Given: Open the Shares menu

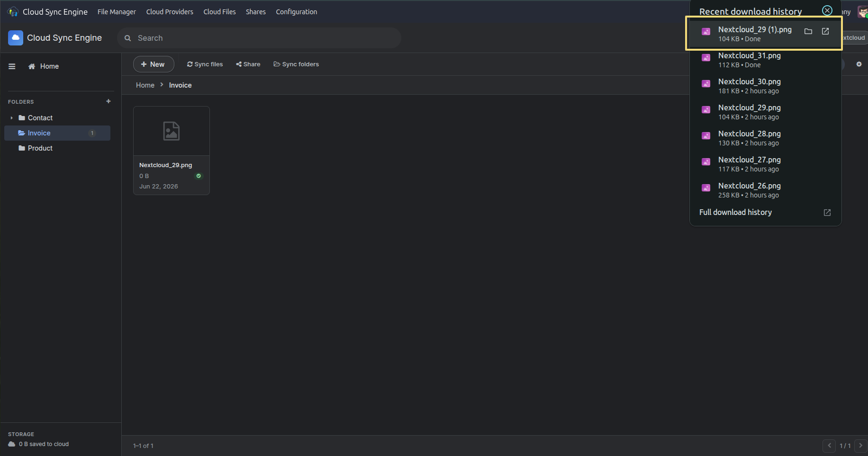Looking at the screenshot, I should [x=256, y=12].
